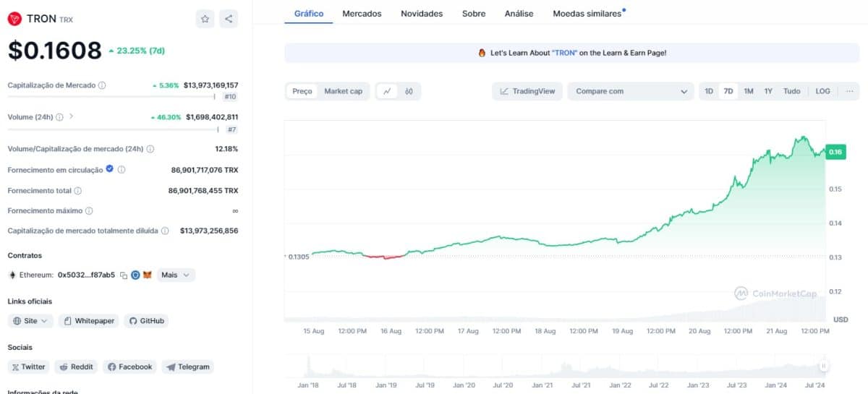The width and height of the screenshot is (868, 394).
Task: Switch to the Análise tab
Action: click(x=519, y=14)
